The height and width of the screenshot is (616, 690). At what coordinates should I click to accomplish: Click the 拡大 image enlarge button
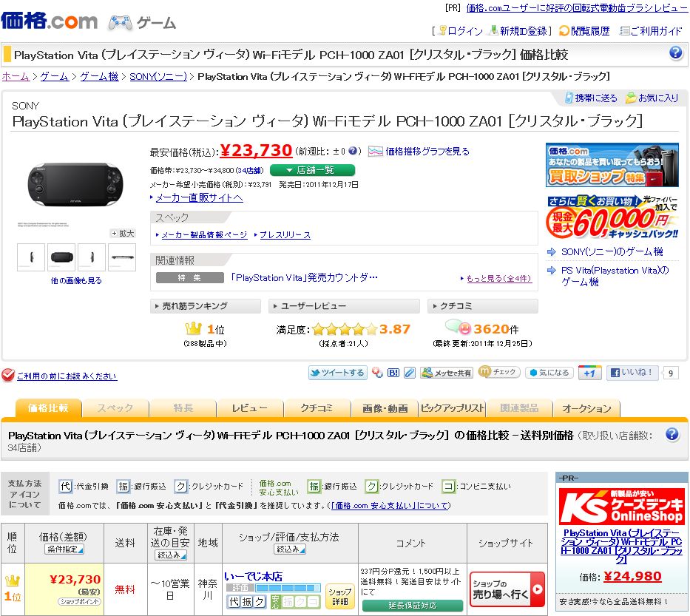click(122, 233)
